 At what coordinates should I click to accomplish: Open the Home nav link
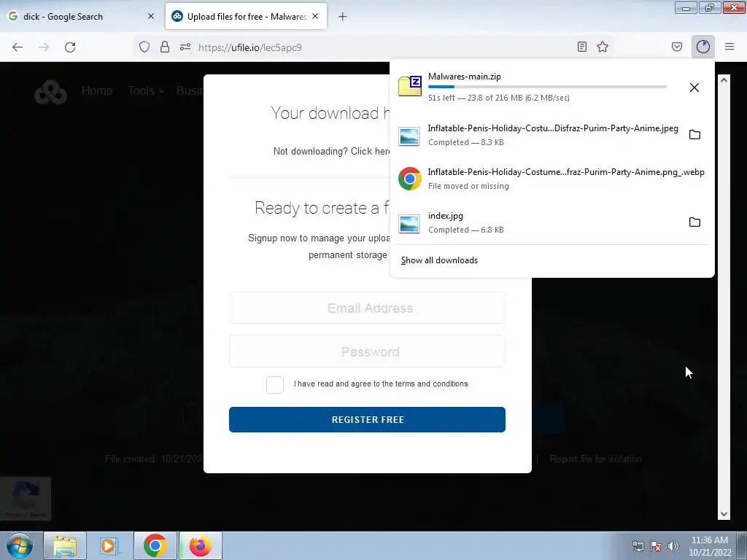pos(97,90)
